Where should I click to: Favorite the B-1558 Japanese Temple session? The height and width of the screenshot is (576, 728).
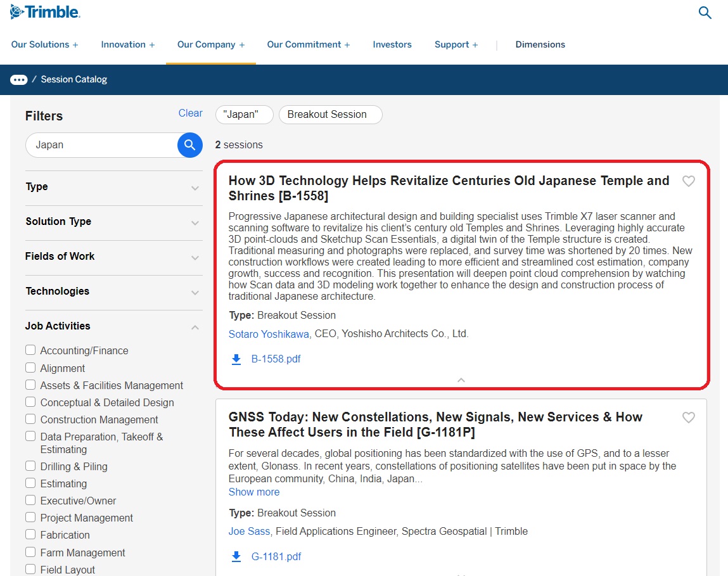(x=689, y=181)
